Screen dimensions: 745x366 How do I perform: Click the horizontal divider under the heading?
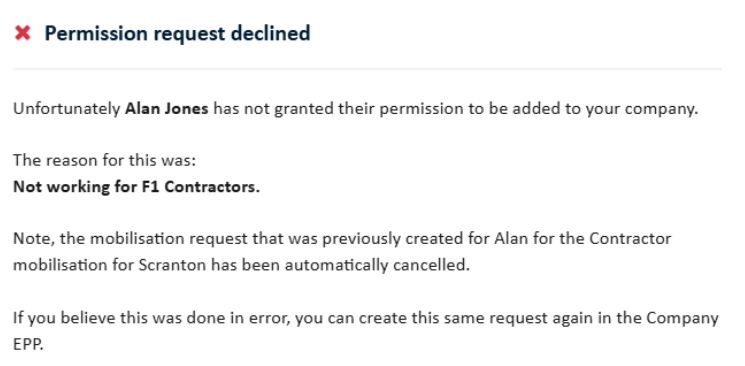tap(367, 69)
